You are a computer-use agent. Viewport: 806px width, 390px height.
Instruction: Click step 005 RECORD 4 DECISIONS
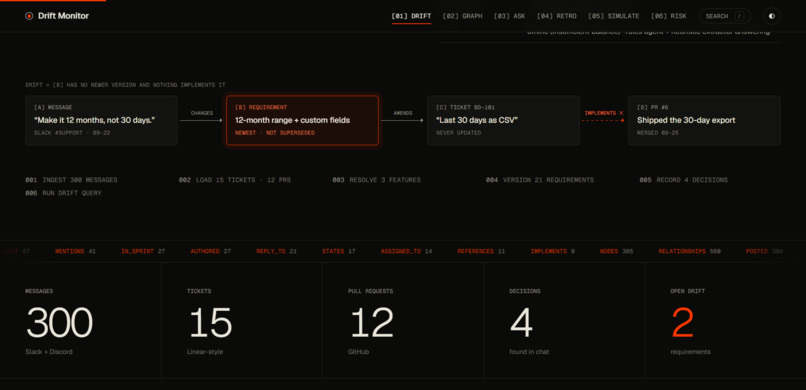pyautogui.click(x=684, y=180)
